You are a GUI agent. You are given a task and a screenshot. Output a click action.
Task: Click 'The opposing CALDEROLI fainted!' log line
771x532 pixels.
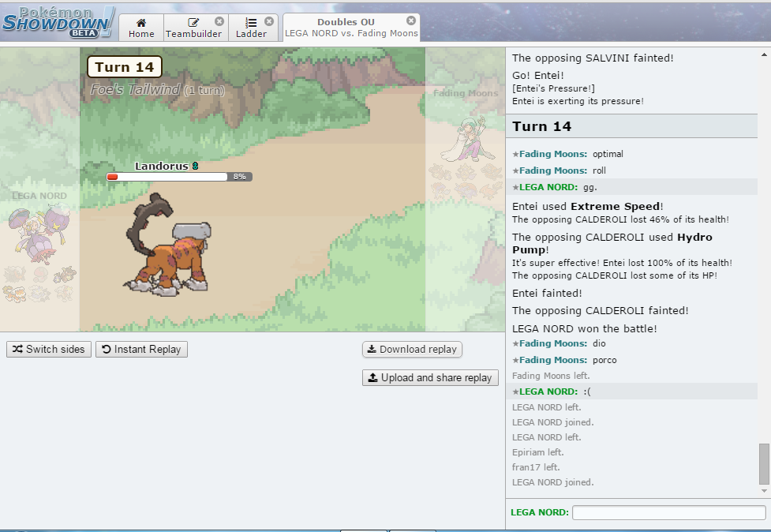[600, 311]
